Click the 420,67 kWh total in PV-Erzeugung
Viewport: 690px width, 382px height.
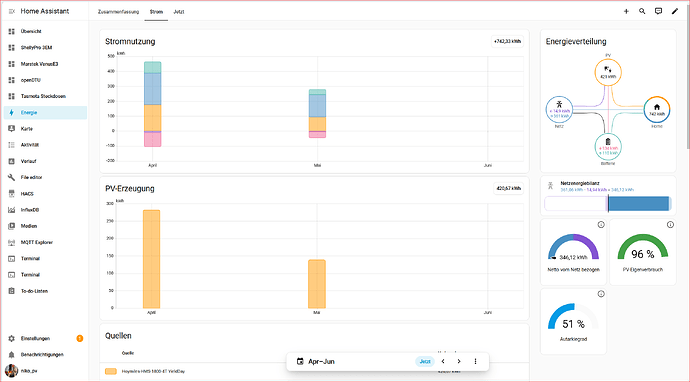click(509, 188)
